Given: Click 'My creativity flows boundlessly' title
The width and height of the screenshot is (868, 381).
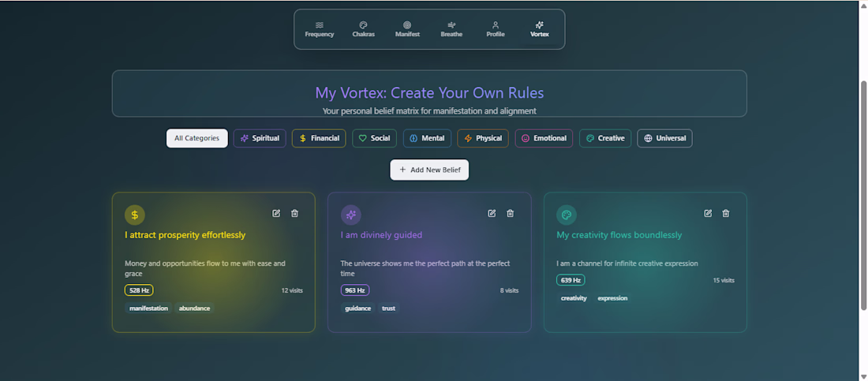Looking at the screenshot, I should click(x=619, y=235).
